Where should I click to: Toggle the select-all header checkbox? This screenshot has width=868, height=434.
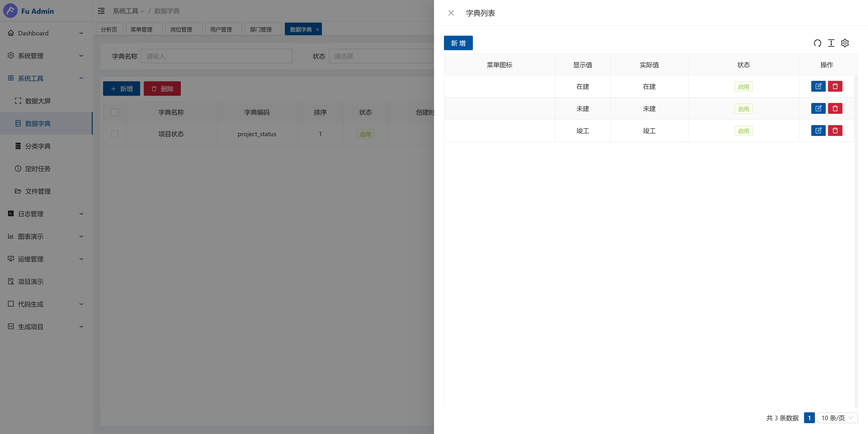115,112
